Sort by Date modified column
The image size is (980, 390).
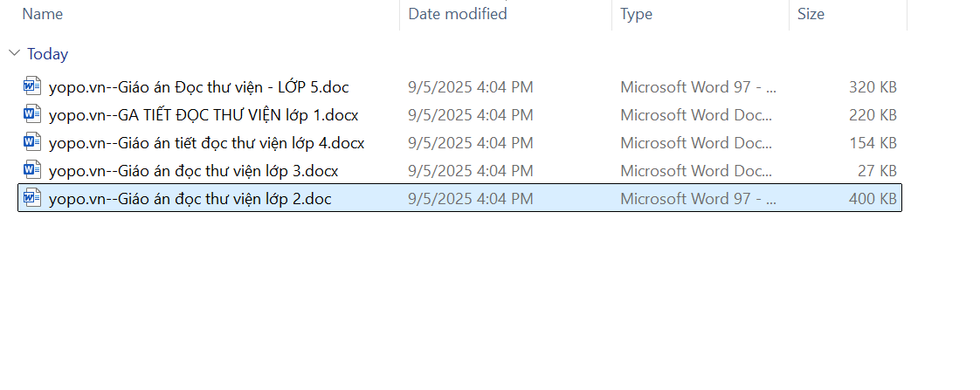point(458,14)
